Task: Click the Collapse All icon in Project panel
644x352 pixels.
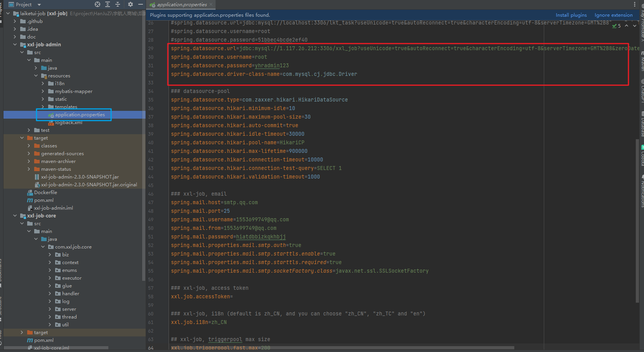Action: point(118,4)
